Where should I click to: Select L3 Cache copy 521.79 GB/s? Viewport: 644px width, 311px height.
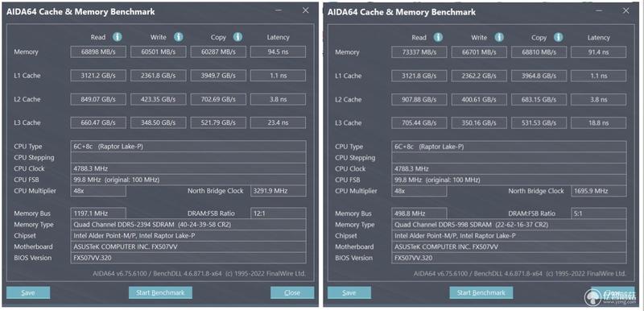[x=218, y=122]
